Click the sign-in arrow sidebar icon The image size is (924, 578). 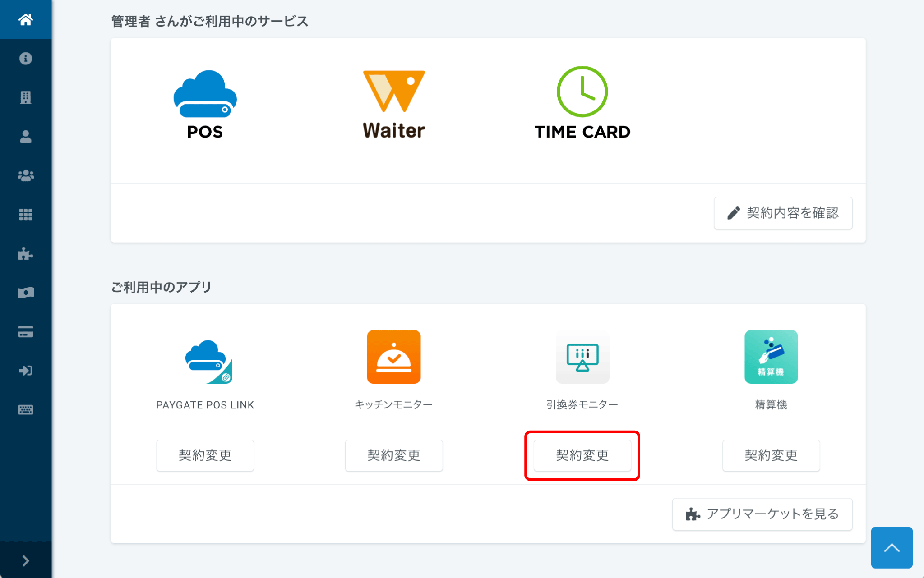tap(26, 371)
